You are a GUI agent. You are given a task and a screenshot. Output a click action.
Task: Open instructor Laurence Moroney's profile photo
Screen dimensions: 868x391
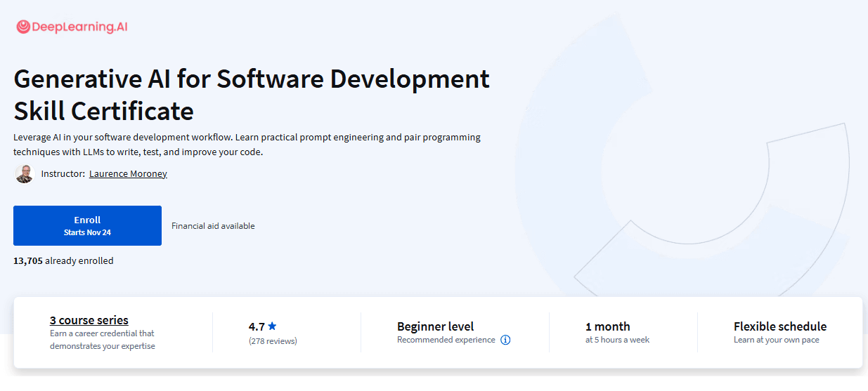(x=25, y=174)
